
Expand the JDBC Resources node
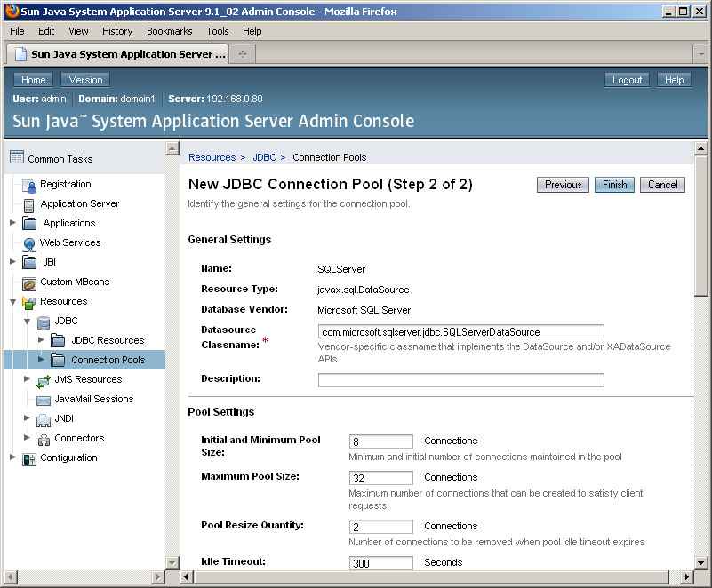pos(41,339)
